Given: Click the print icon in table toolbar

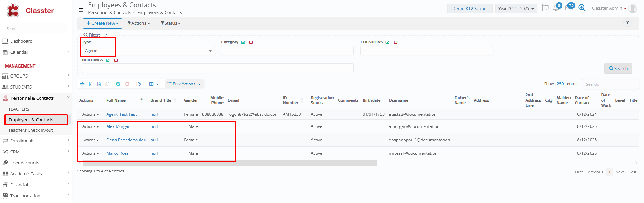Looking at the screenshot, I should tap(82, 84).
